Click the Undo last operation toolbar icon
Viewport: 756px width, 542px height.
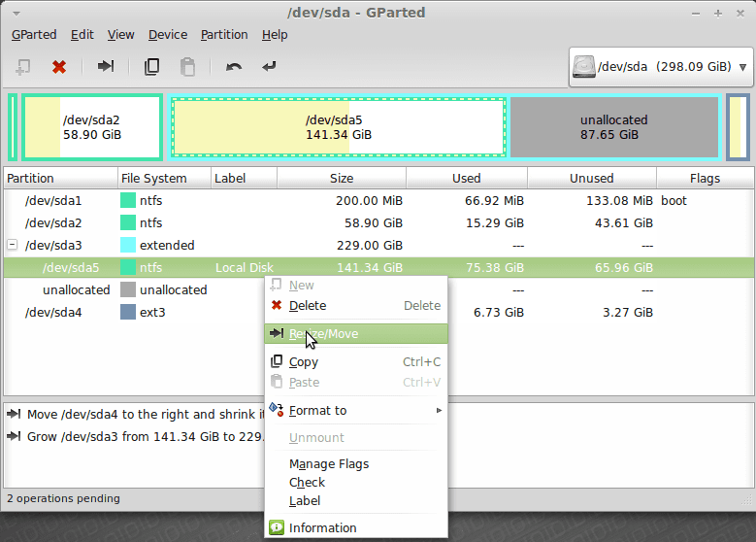pos(234,67)
